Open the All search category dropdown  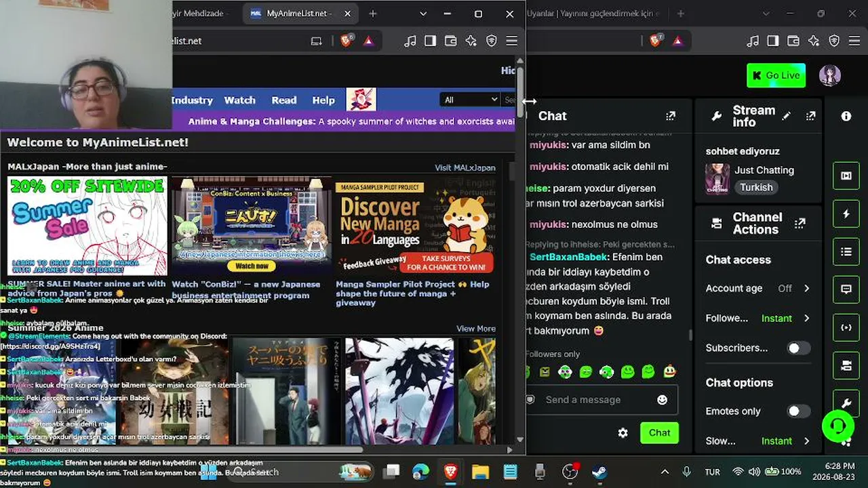coord(471,100)
